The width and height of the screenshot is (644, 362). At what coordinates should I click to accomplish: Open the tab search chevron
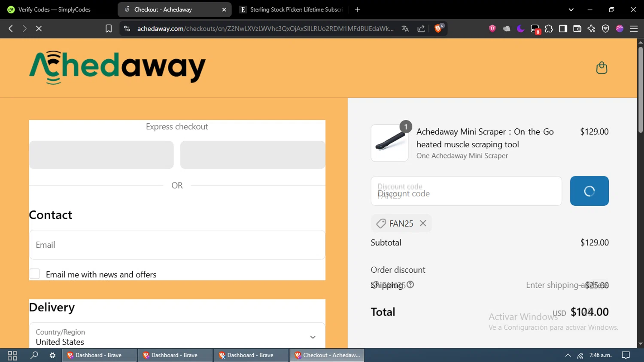[x=571, y=9]
